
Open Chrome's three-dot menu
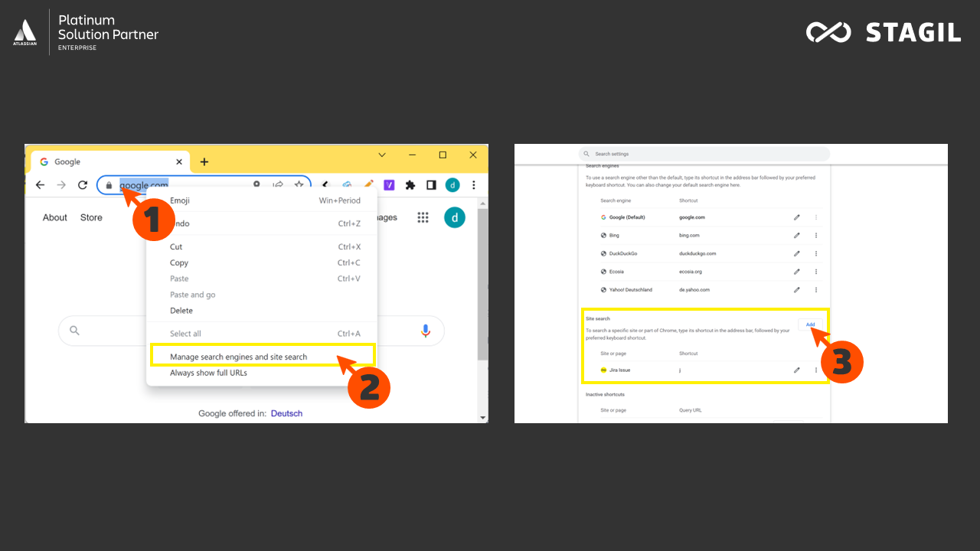pyautogui.click(x=474, y=185)
